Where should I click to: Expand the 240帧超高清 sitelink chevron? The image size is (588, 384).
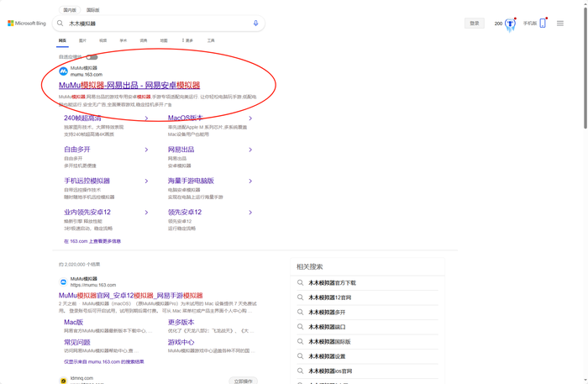146,118
